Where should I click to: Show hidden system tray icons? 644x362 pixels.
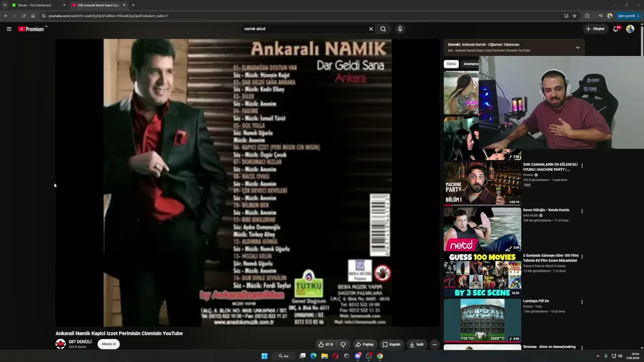point(599,356)
